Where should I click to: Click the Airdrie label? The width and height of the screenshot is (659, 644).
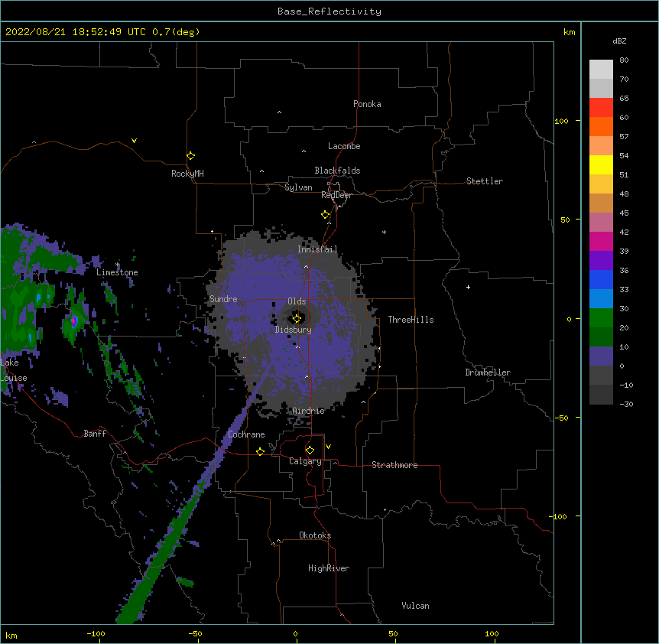coord(308,411)
